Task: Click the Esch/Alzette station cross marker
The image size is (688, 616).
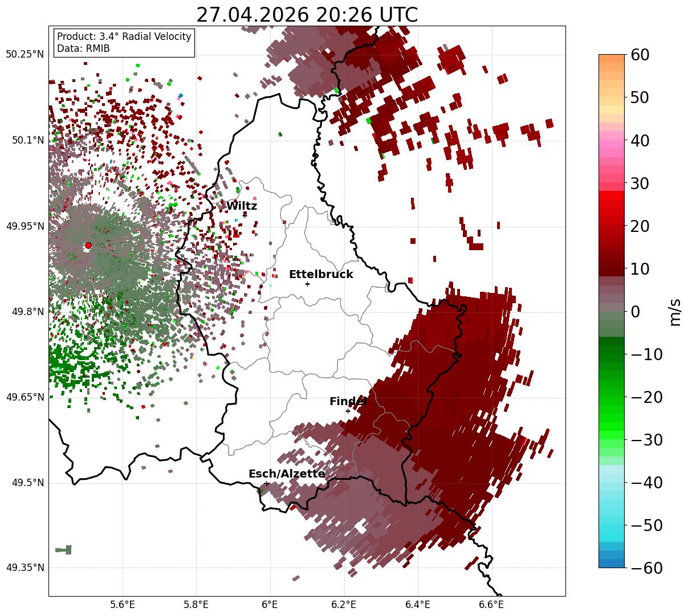Action: pos(266,483)
